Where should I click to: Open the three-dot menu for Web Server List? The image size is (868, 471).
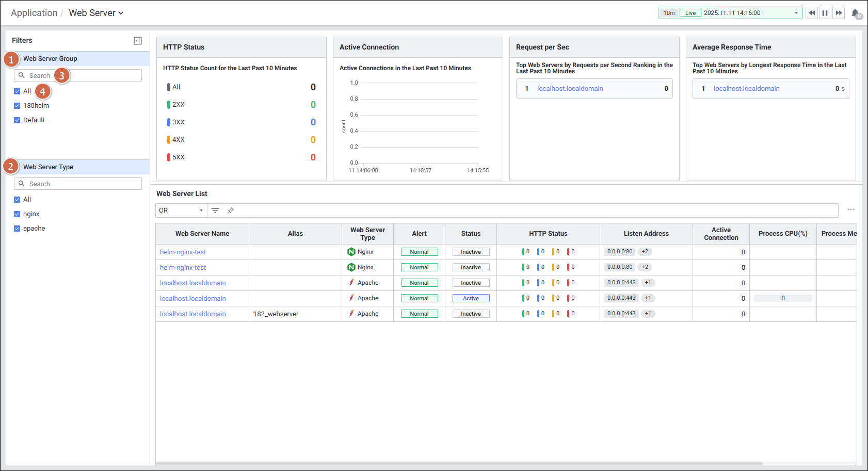850,209
